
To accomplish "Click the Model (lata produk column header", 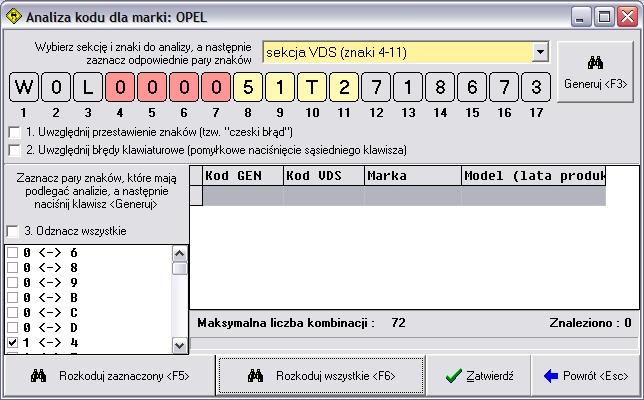I will point(534,176).
